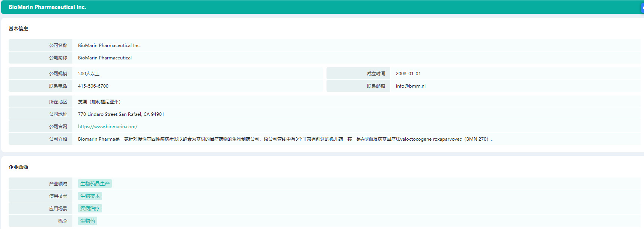Screen dimensions: 644x229
Task: Click the 公司介绍 field label
Action: [x=58, y=139]
